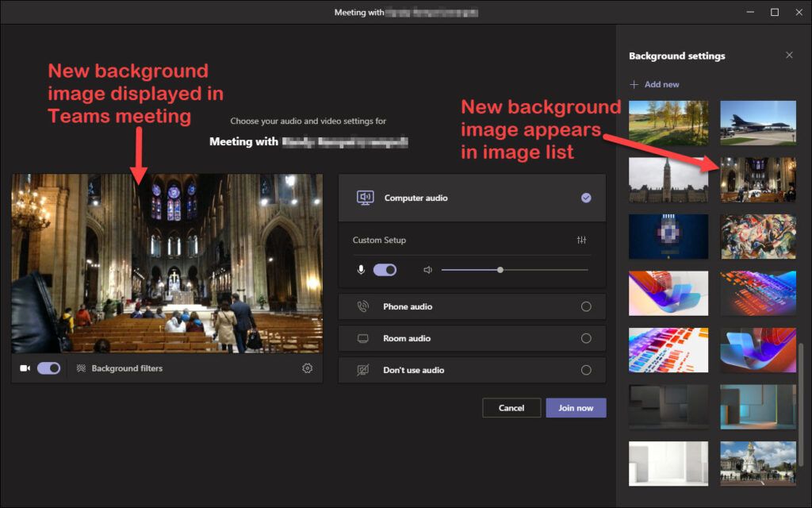Click the camera icon beside the video toggle
The width and height of the screenshot is (812, 508).
click(25, 368)
